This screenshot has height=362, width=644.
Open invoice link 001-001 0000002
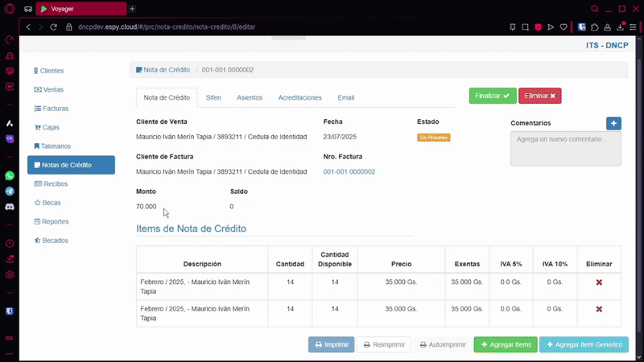point(349,171)
